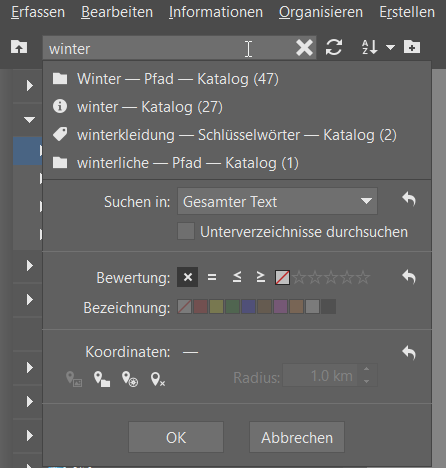Click the Radius field showing 1.0 km
This screenshot has height=468, width=446.
320,376
